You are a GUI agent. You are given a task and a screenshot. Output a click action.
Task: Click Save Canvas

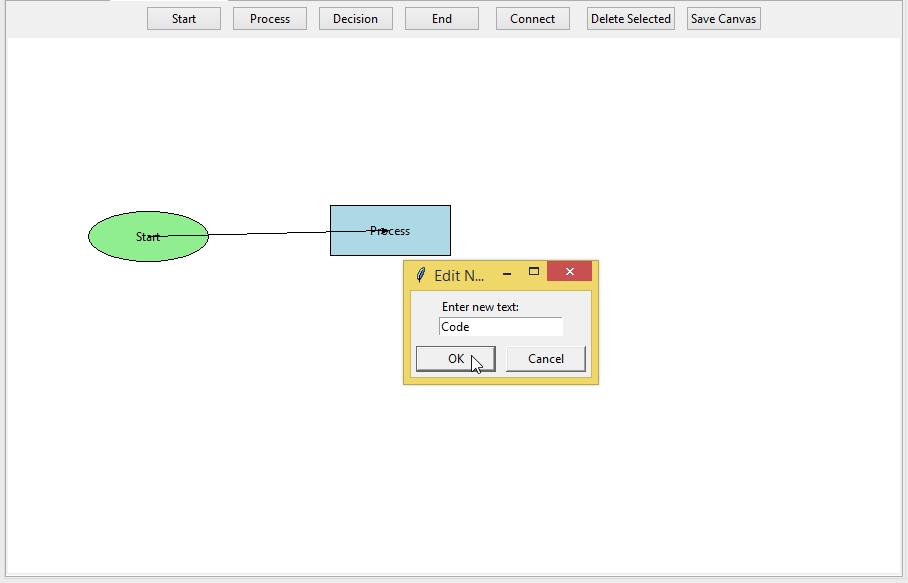724,19
